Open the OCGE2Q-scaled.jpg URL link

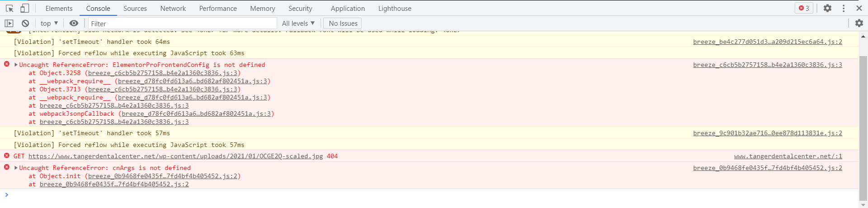(x=175, y=156)
